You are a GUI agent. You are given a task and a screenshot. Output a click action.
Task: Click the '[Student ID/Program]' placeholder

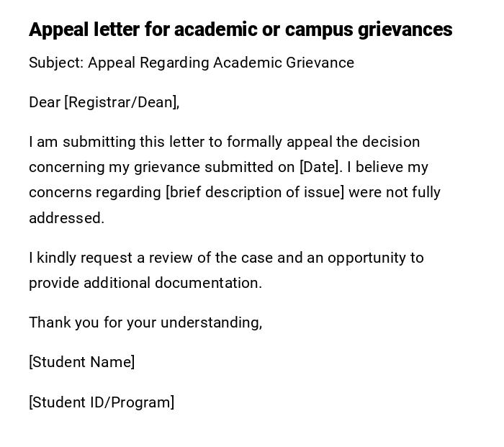tap(102, 402)
